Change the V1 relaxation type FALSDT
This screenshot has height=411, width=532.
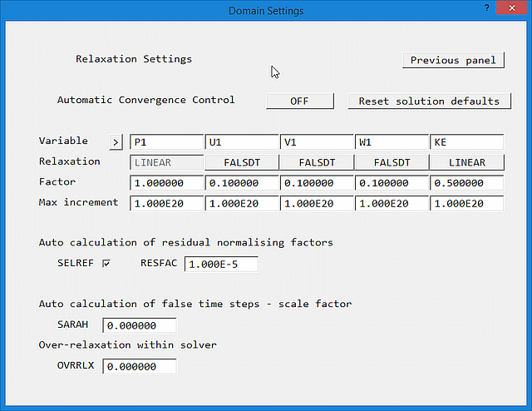[x=316, y=162]
